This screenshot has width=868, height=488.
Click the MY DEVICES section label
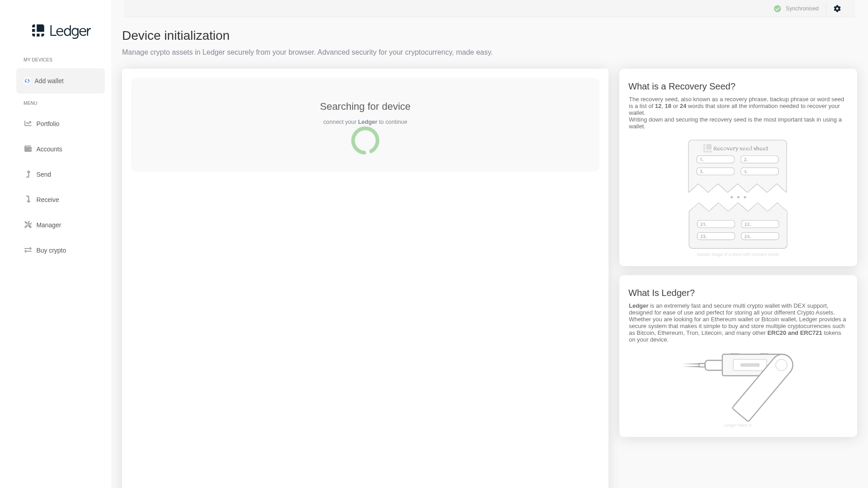pyautogui.click(x=38, y=60)
